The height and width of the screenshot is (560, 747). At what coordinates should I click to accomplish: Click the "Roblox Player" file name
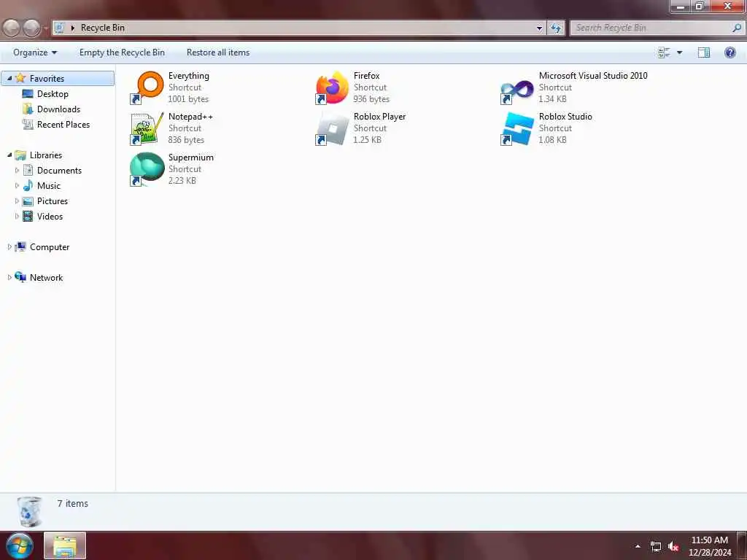[379, 116]
